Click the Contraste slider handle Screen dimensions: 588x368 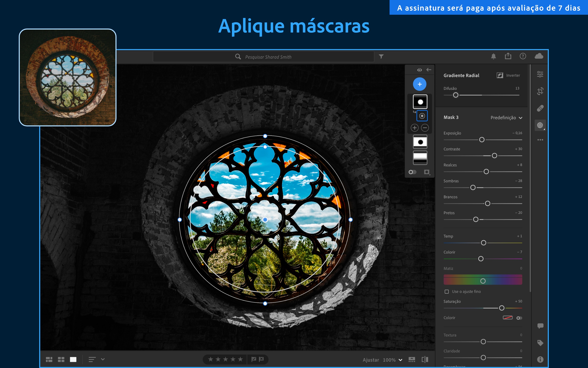coord(494,156)
